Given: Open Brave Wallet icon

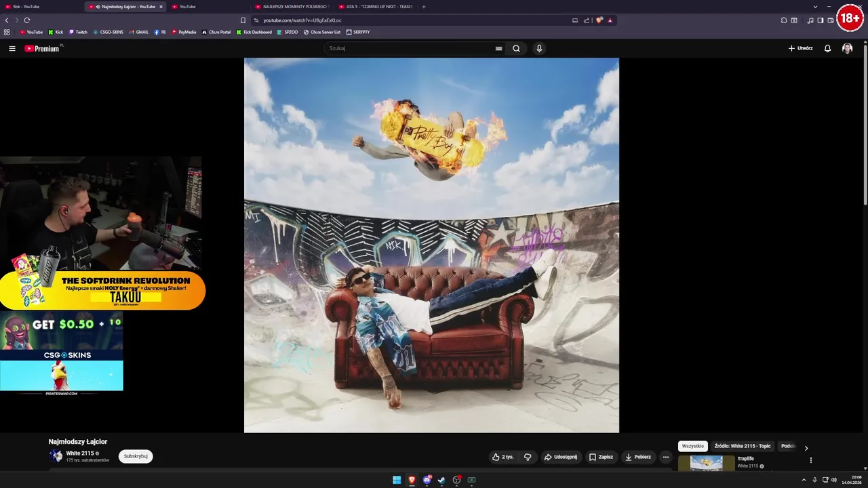Looking at the screenshot, I should (831, 20).
